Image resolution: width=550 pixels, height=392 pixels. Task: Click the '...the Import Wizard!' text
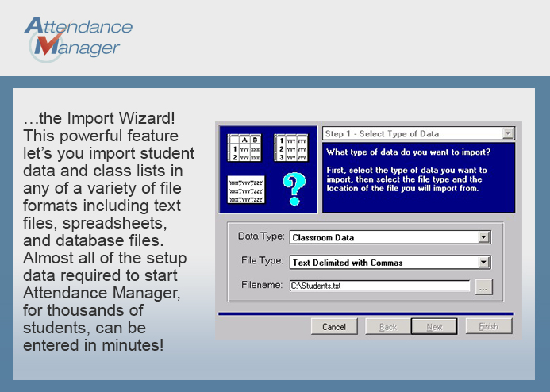tap(99, 118)
